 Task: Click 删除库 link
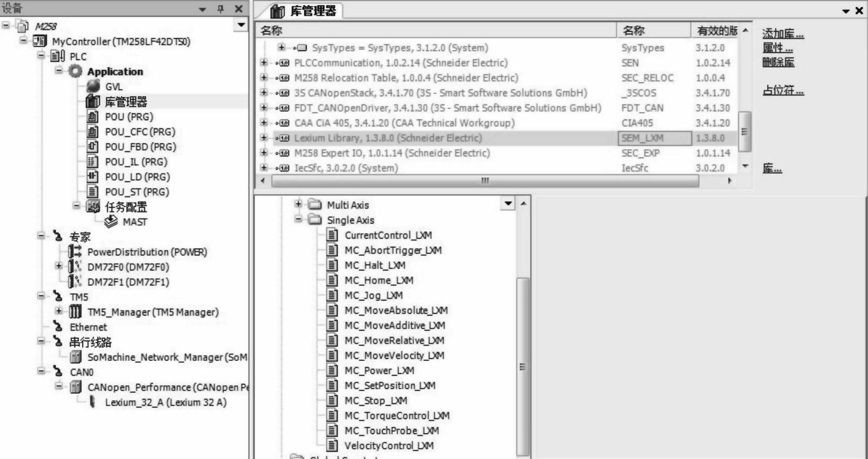[778, 63]
